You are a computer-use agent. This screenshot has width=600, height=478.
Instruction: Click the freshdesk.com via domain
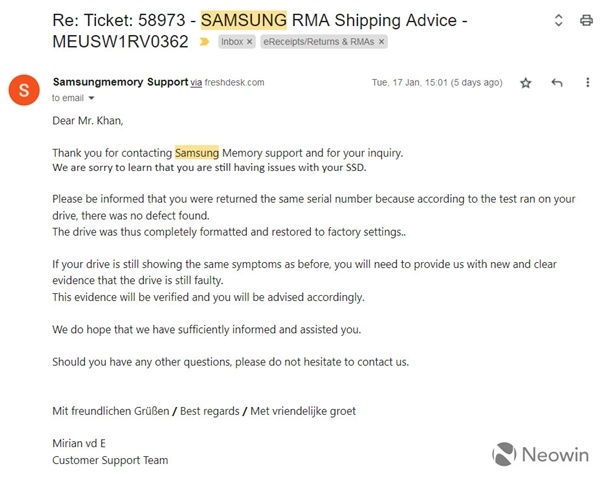point(234,82)
